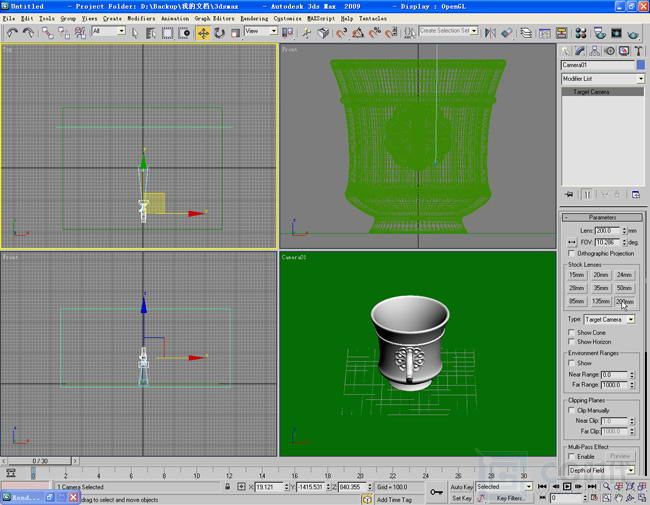Click the camera object color swatch
Screen dimensions: 650x505
[640, 65]
